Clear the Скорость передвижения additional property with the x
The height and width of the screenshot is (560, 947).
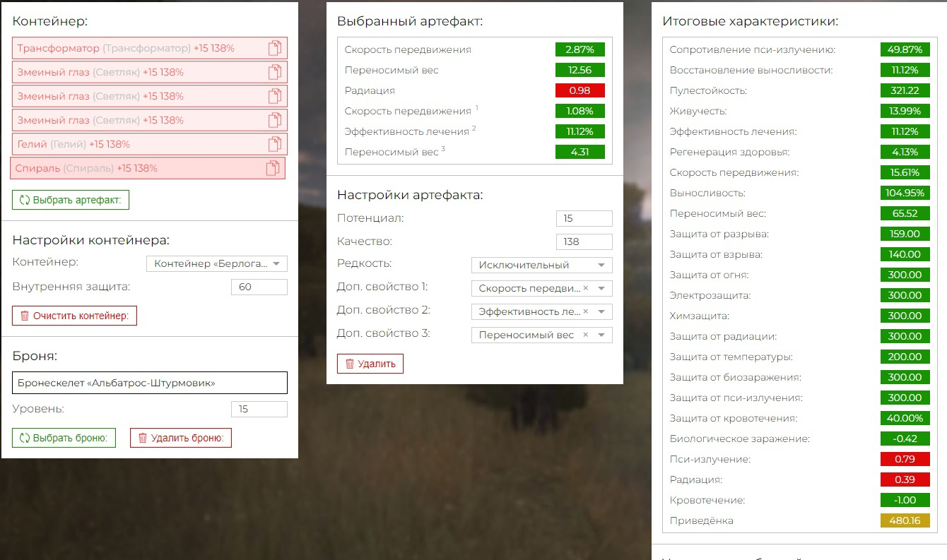pos(585,288)
